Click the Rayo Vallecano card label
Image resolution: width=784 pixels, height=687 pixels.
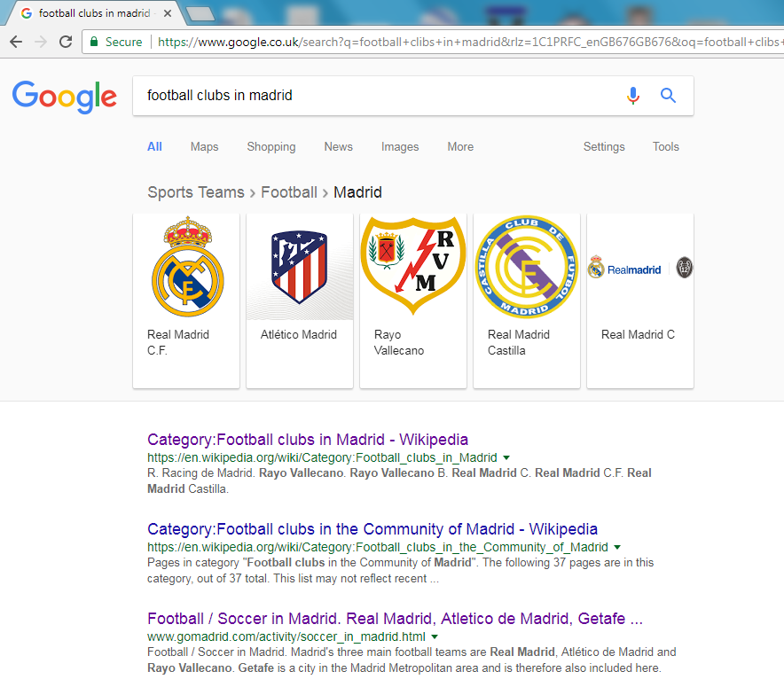click(399, 343)
